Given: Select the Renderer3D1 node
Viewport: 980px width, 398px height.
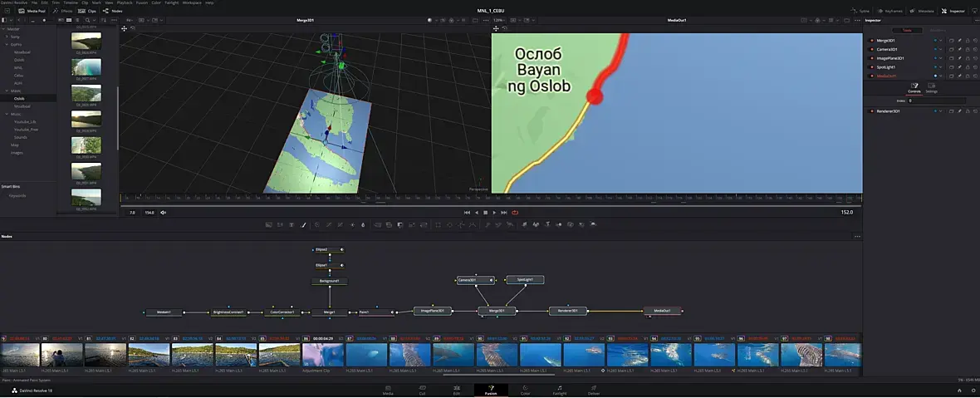Looking at the screenshot, I should pos(568,311).
